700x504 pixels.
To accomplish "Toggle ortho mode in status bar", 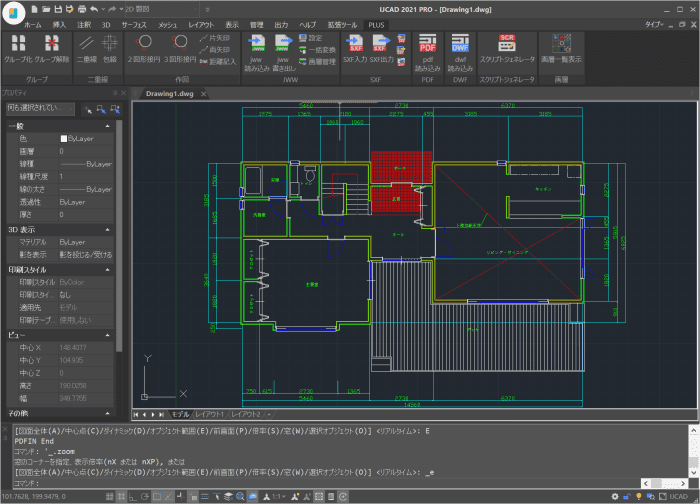I will click(x=133, y=496).
